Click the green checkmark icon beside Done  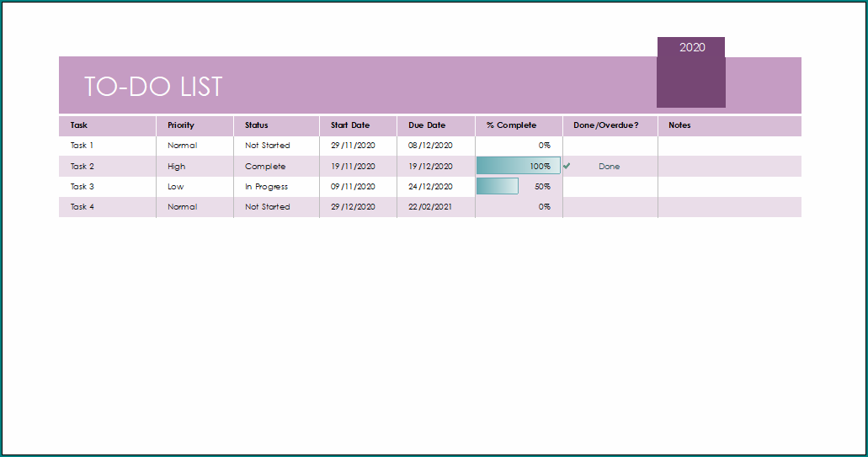pos(567,167)
